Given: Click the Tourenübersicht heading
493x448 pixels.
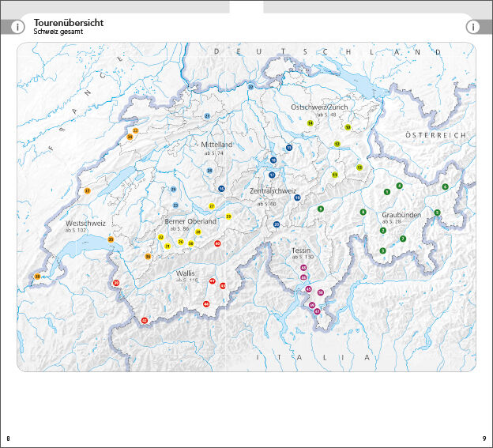Looking at the screenshot, I should (x=69, y=23).
